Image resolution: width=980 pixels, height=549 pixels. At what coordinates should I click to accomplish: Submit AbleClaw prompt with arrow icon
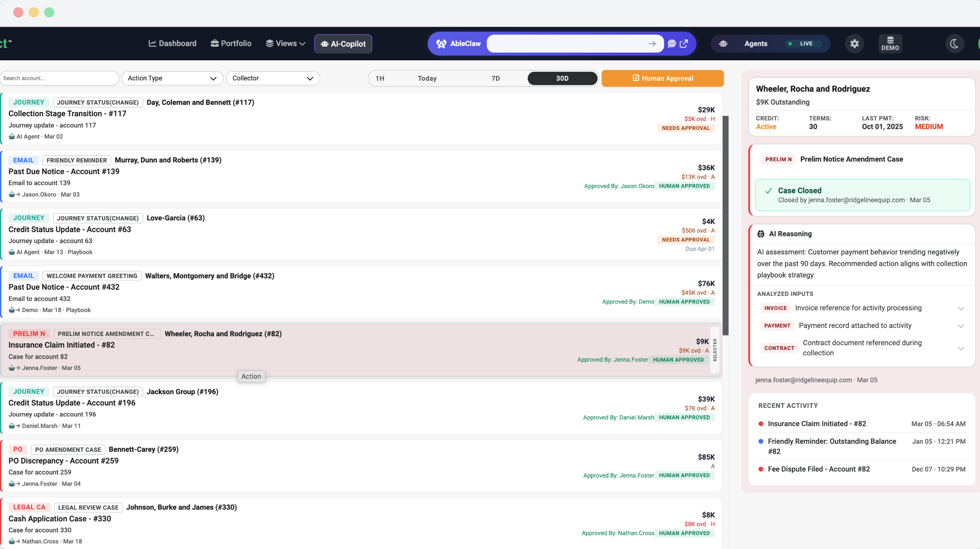[652, 44]
